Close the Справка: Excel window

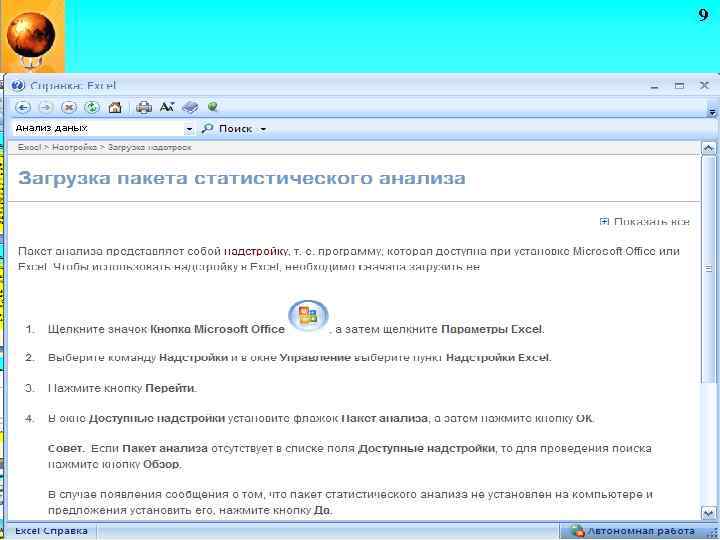704,85
